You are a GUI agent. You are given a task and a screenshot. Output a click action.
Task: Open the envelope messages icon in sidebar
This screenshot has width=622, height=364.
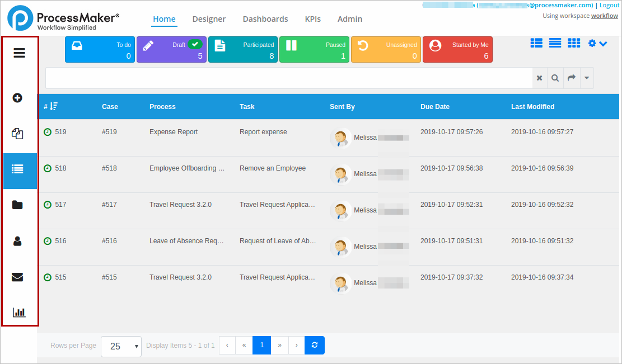click(x=17, y=277)
